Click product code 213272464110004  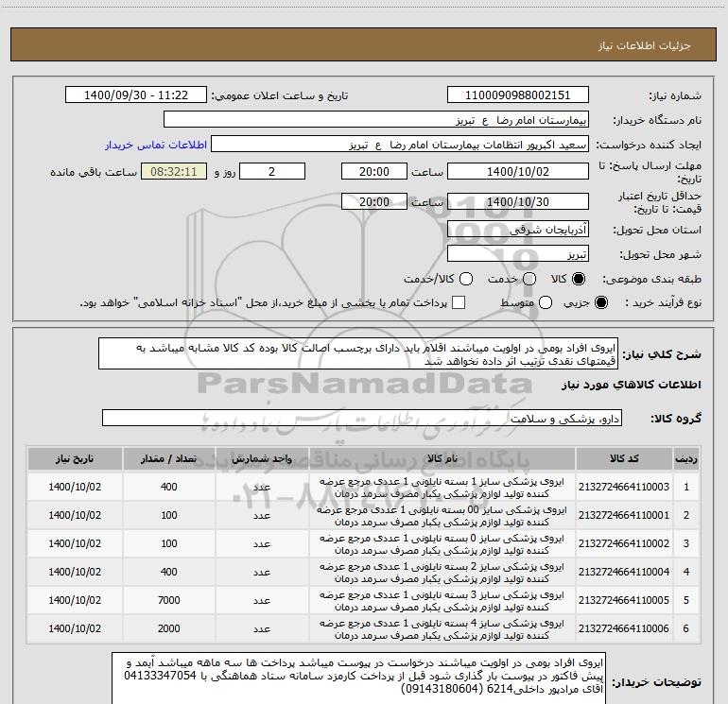point(624,572)
